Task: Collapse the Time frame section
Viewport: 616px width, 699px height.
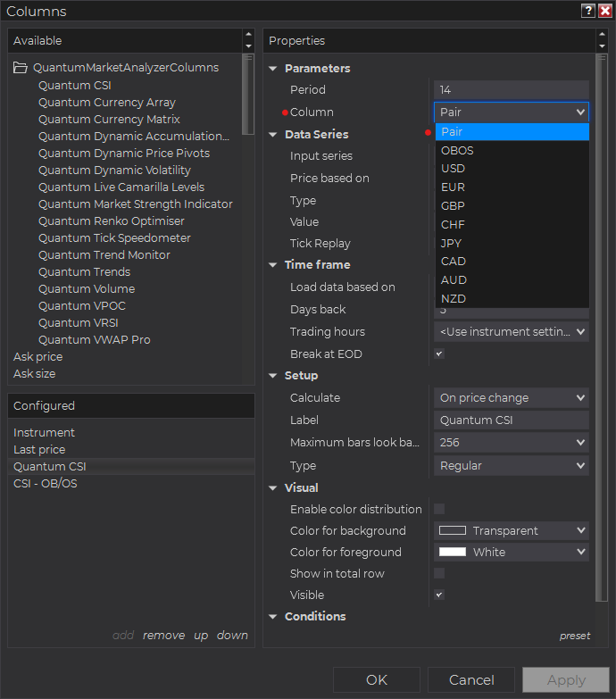Action: coord(273,265)
